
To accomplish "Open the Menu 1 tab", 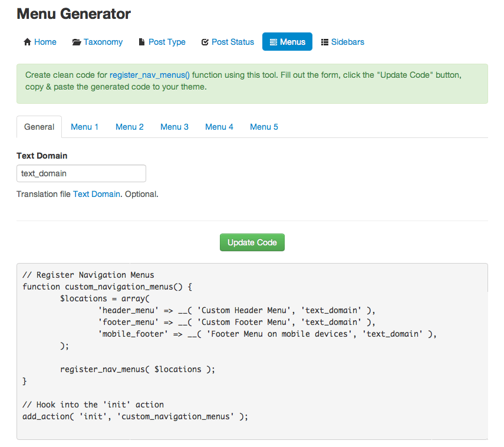I will pos(85,127).
